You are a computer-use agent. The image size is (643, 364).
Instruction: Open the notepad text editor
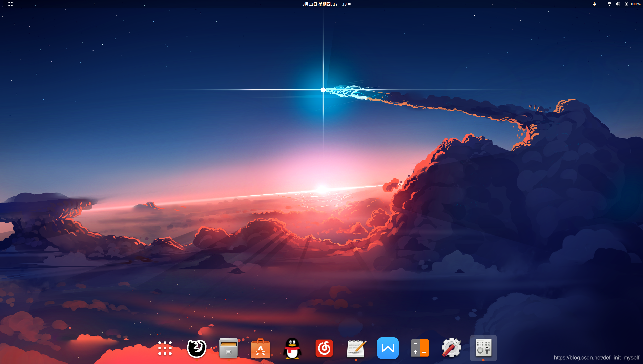pyautogui.click(x=356, y=348)
